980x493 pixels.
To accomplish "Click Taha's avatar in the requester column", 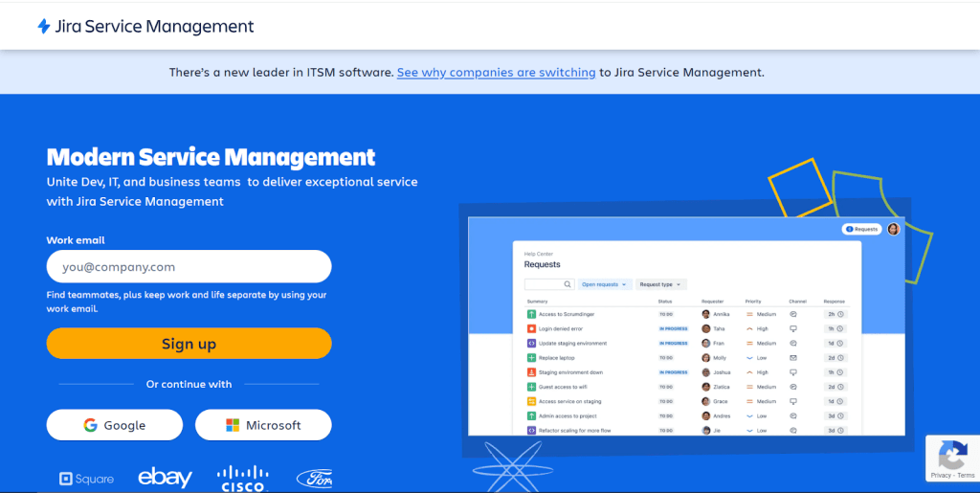I will [x=705, y=328].
